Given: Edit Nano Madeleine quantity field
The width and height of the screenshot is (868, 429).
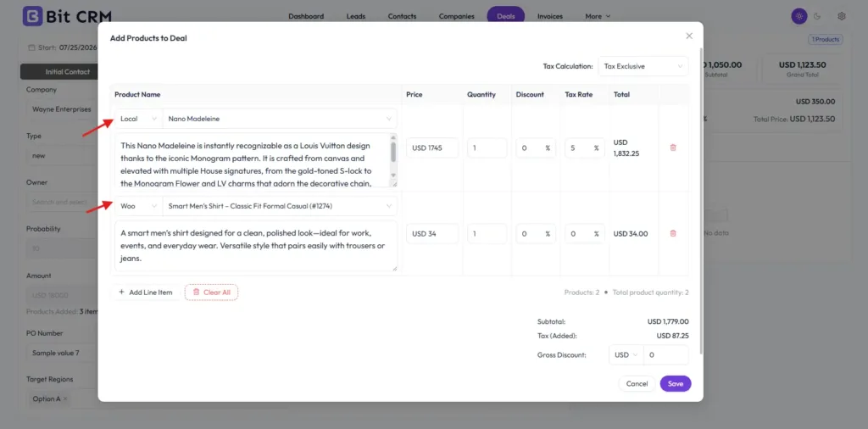Looking at the screenshot, I should (x=487, y=148).
